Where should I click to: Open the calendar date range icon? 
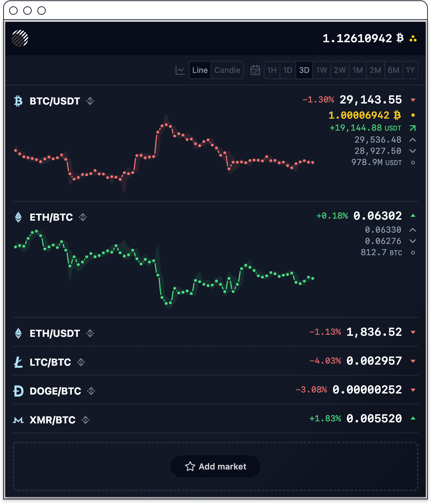pyautogui.click(x=255, y=70)
